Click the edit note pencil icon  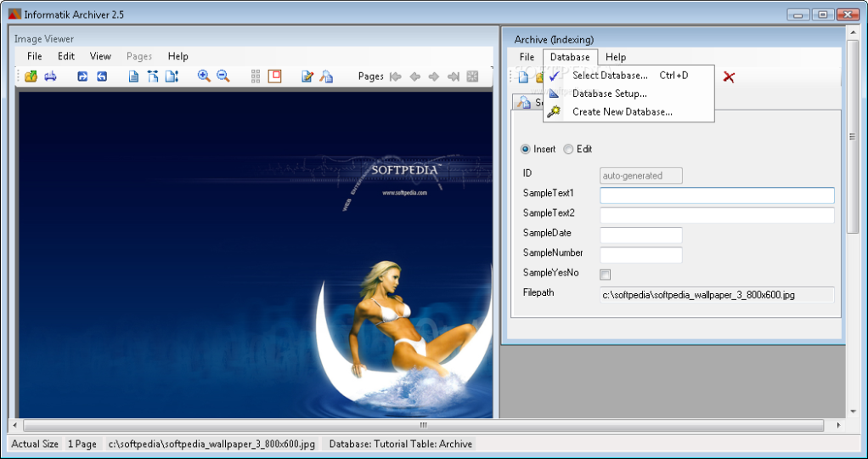click(x=307, y=76)
